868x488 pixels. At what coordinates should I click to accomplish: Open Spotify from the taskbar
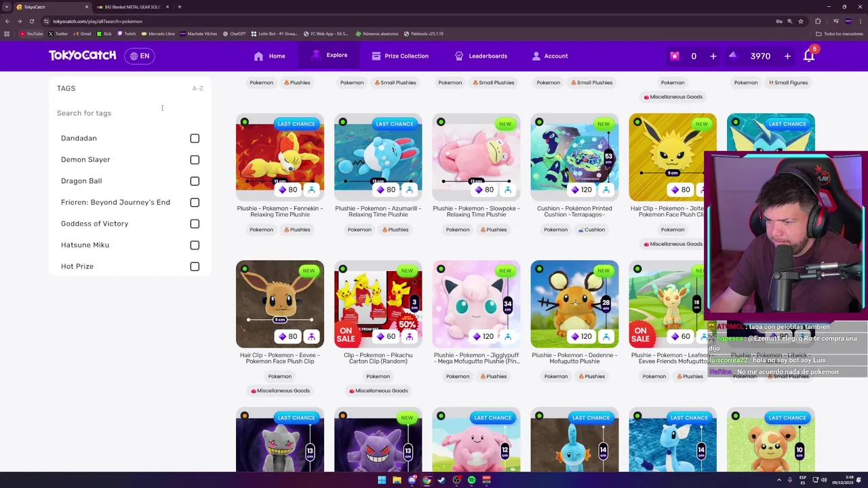pos(471,480)
